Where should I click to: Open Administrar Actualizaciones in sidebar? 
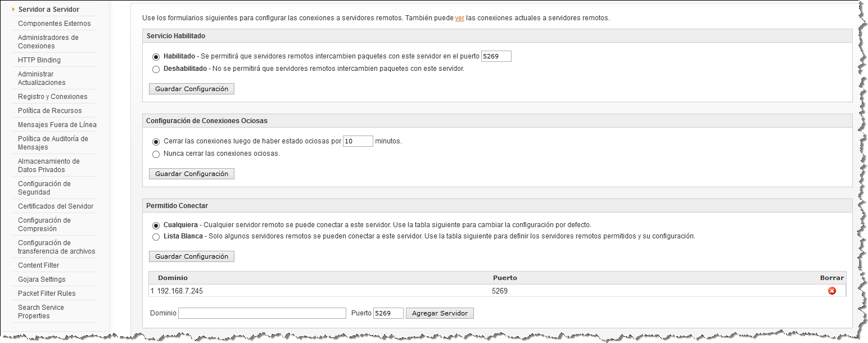[42, 78]
